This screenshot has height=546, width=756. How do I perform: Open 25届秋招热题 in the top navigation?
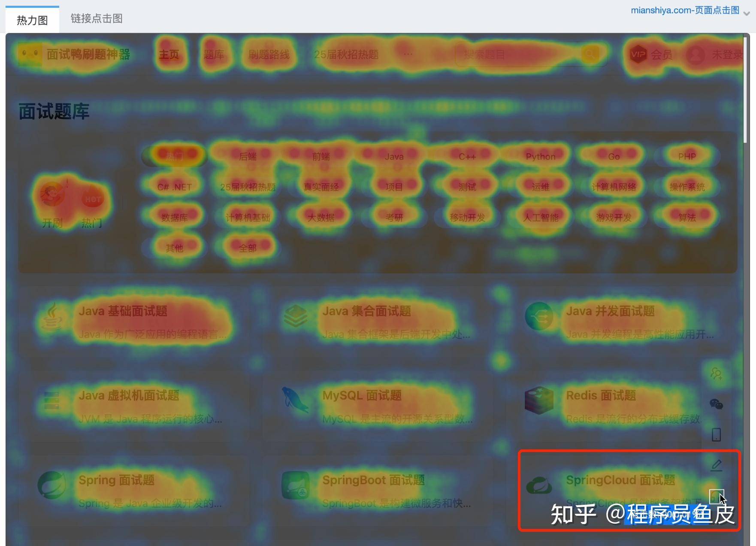[x=346, y=55]
